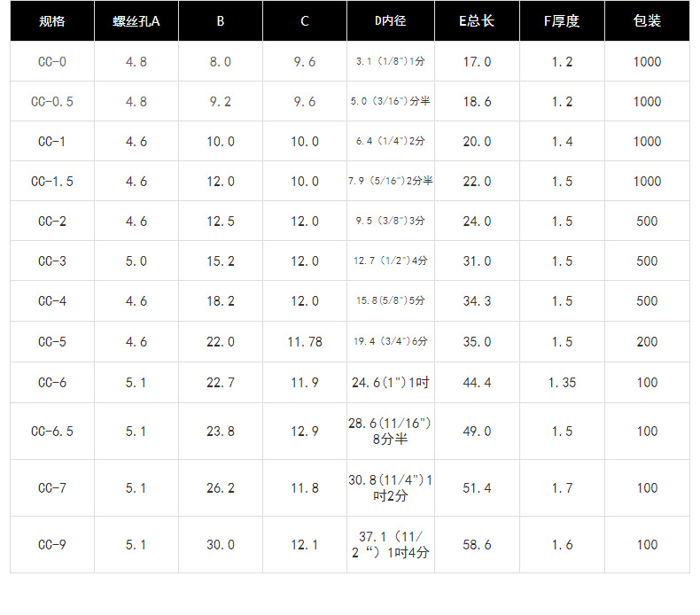The width and height of the screenshot is (700, 615).
Task: Click the 24.6(1")1吋 inner diameter cell
Action: (x=390, y=383)
